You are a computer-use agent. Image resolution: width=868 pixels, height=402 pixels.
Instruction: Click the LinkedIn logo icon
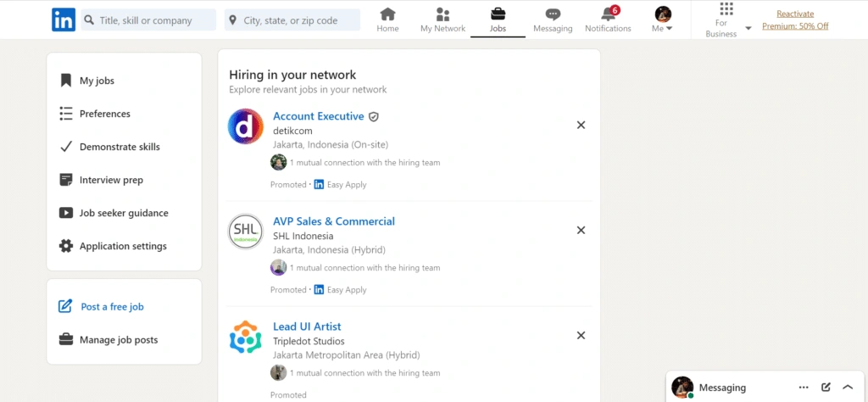[63, 20]
